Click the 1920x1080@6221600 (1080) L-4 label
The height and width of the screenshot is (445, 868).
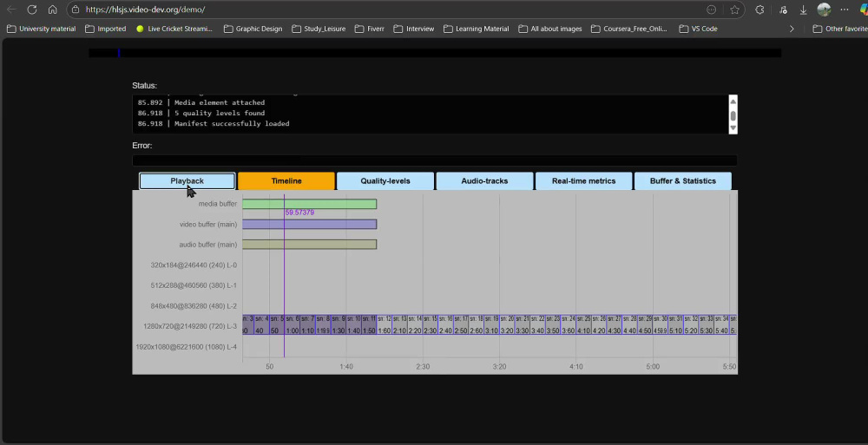pos(187,347)
